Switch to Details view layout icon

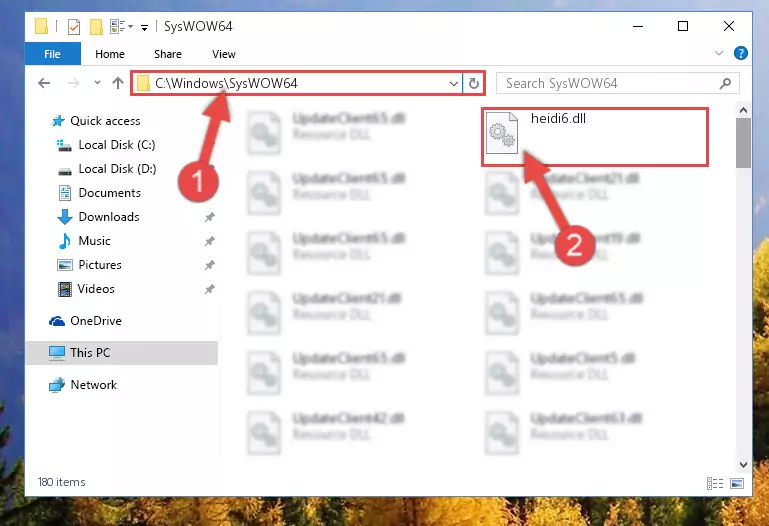pos(715,483)
